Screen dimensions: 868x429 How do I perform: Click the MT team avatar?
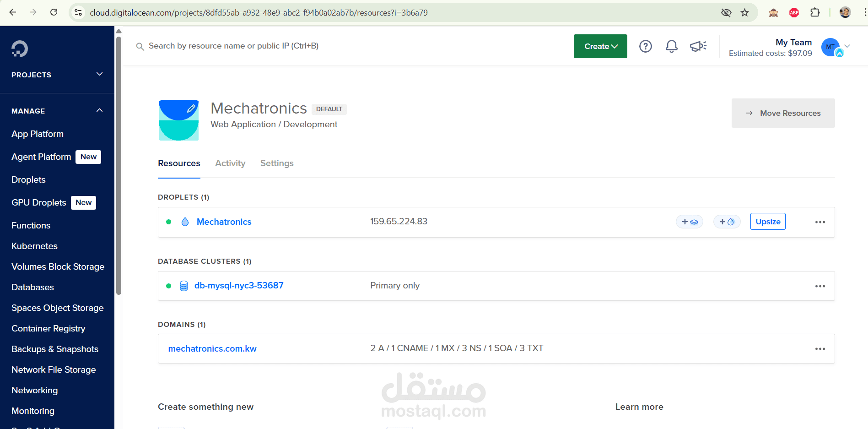pyautogui.click(x=831, y=47)
